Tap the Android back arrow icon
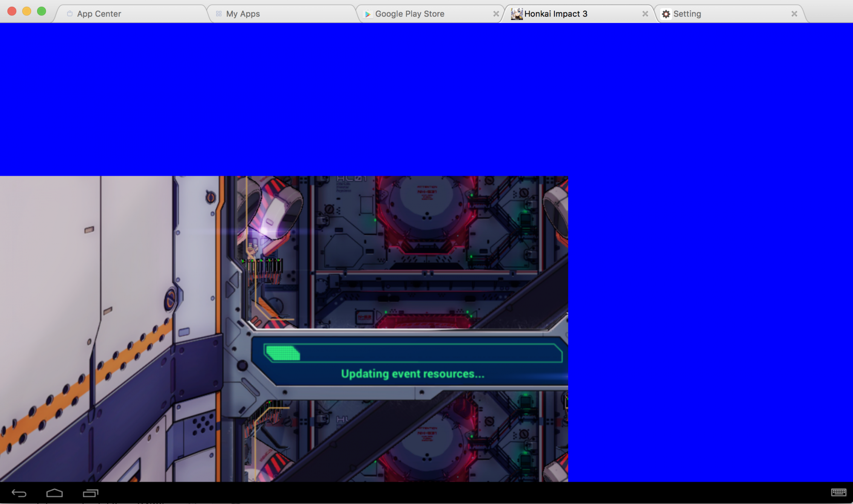The height and width of the screenshot is (504, 853). tap(19, 493)
